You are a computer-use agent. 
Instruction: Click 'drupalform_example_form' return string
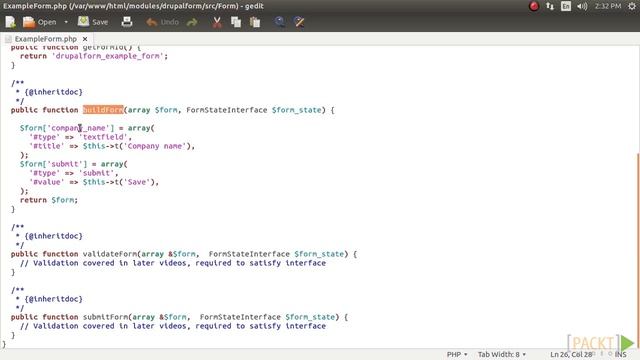(x=107, y=56)
